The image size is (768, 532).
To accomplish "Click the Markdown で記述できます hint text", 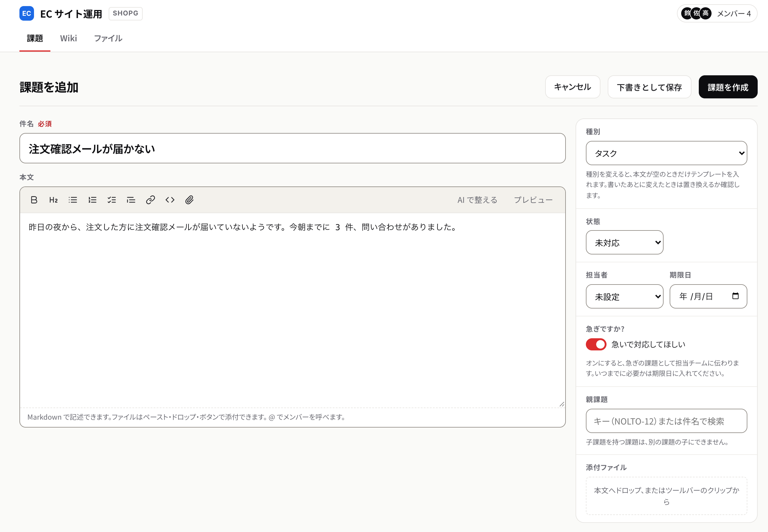I will tap(186, 417).
